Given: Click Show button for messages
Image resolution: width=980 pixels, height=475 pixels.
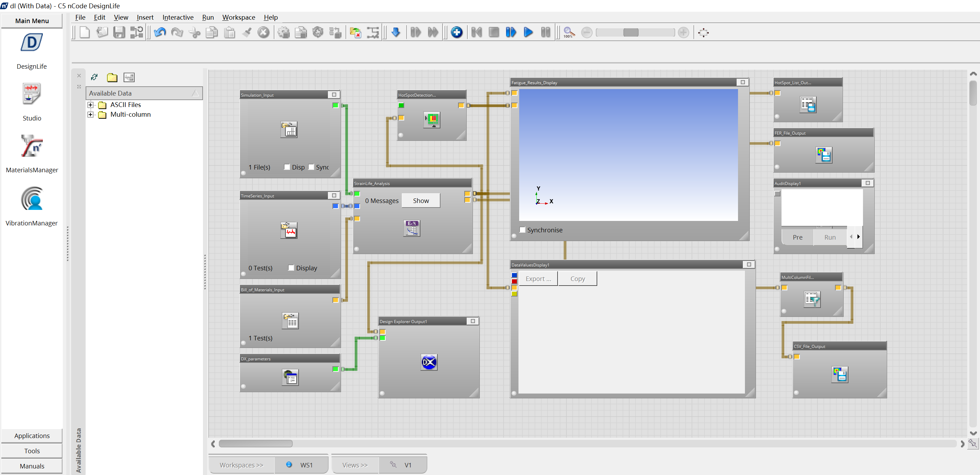Looking at the screenshot, I should [421, 201].
